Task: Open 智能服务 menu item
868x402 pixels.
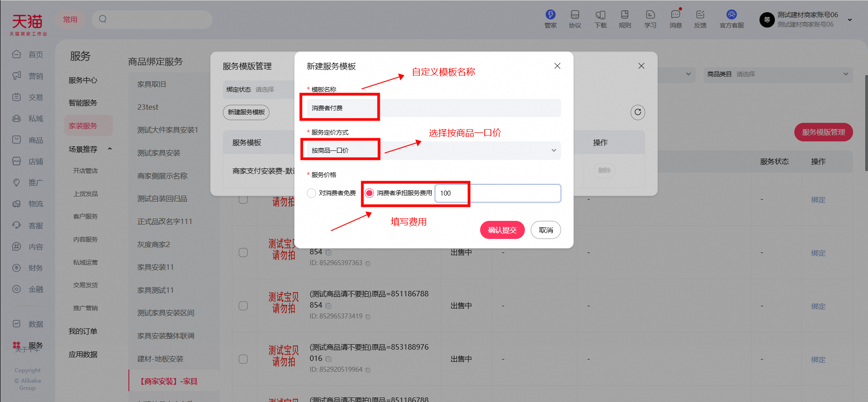Action: [x=83, y=103]
